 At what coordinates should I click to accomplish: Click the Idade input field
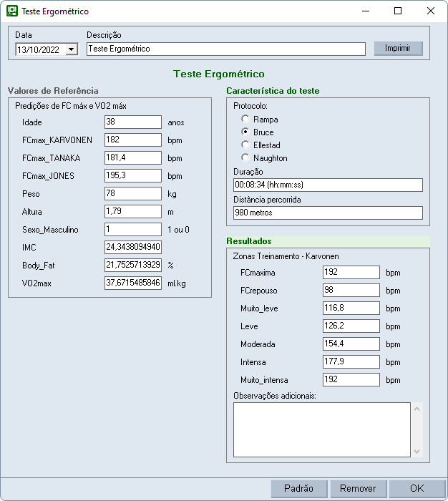tap(132, 122)
